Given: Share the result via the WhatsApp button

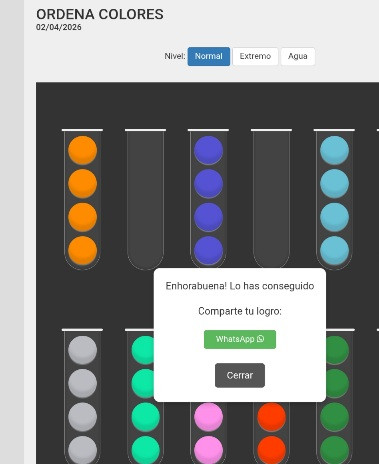Looking at the screenshot, I should tap(240, 339).
